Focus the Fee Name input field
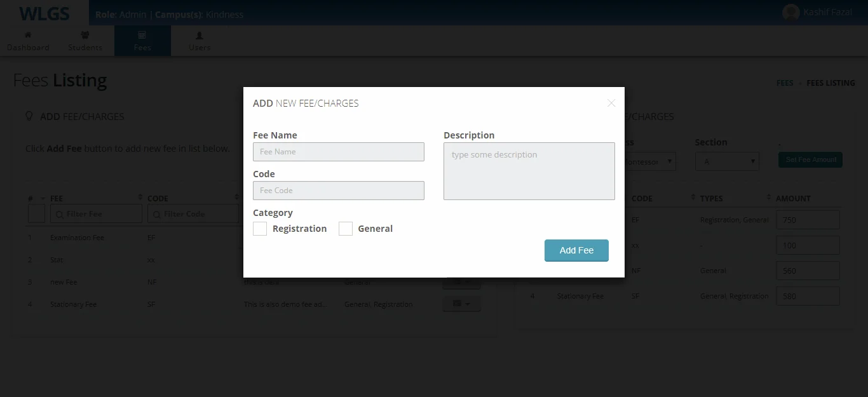The width and height of the screenshot is (868, 397). tap(339, 152)
